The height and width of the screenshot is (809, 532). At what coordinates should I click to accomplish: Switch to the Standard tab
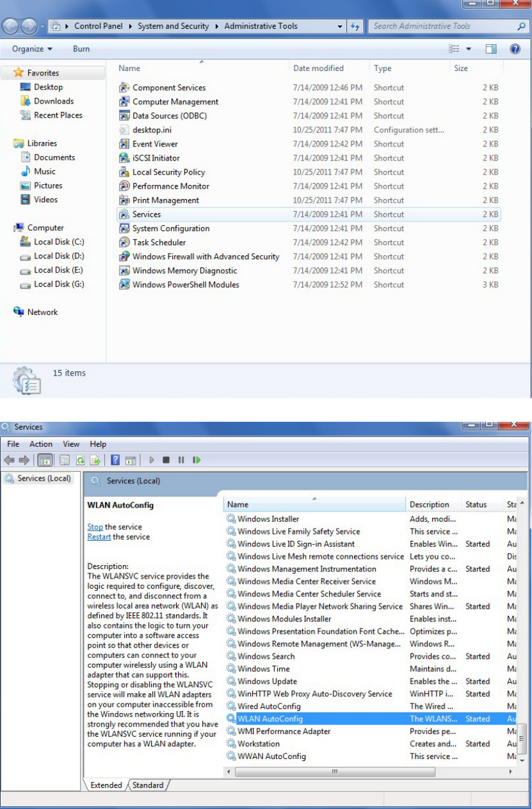click(x=148, y=785)
